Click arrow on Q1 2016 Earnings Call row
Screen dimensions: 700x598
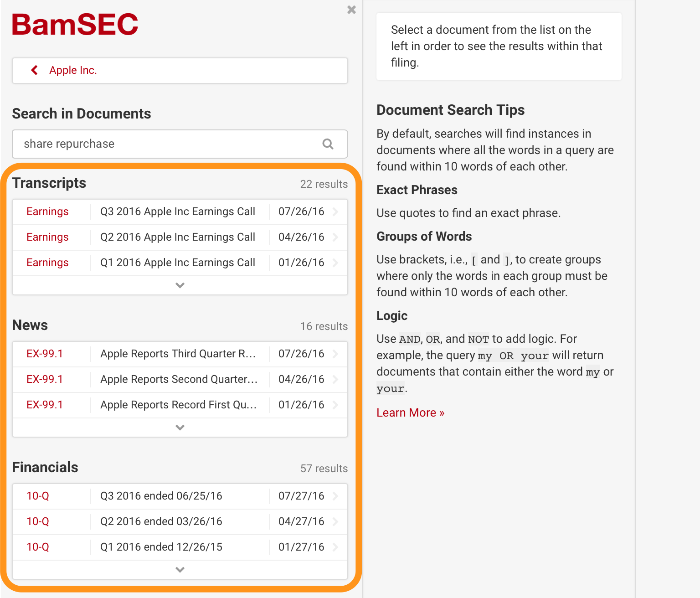point(335,263)
